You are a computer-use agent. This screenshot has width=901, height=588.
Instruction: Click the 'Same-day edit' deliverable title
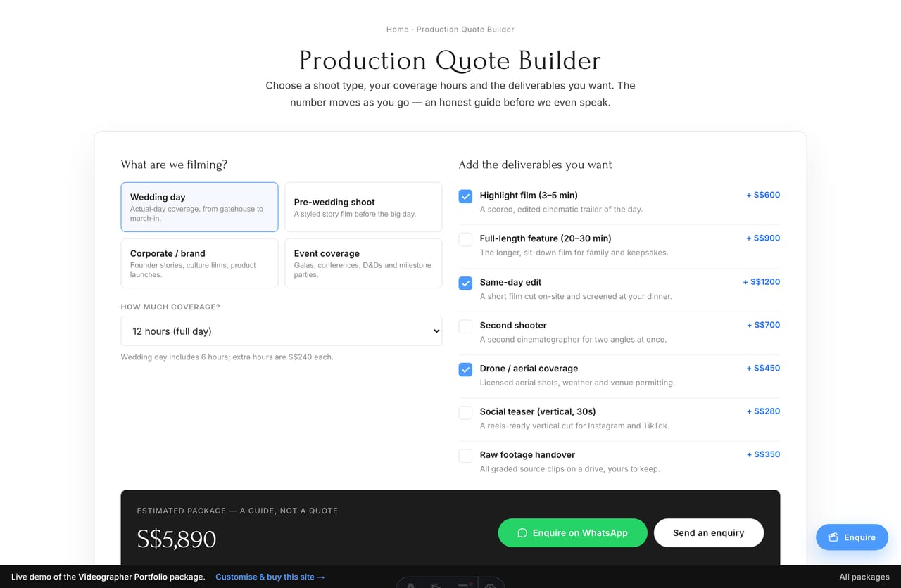pyautogui.click(x=511, y=282)
